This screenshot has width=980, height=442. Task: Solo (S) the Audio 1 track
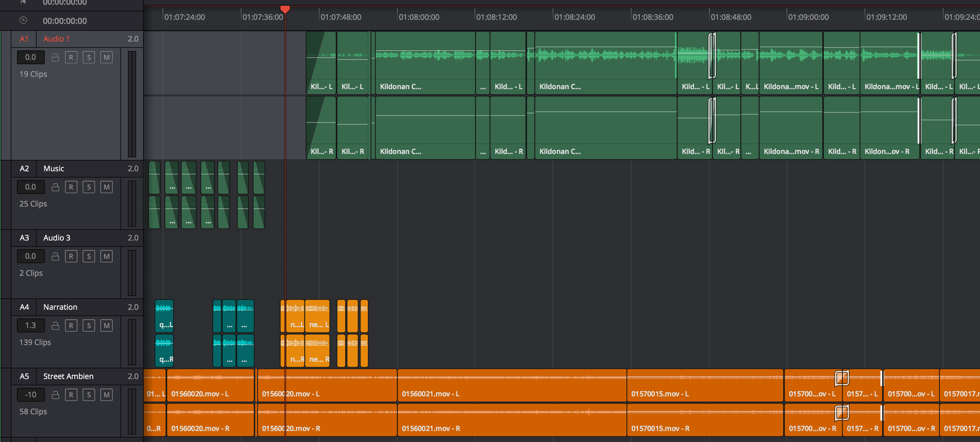click(x=89, y=57)
